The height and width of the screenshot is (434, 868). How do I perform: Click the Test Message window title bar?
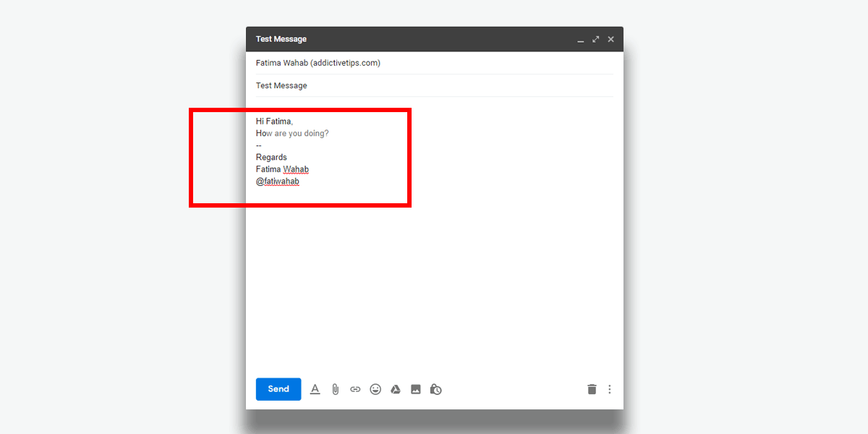(x=435, y=39)
